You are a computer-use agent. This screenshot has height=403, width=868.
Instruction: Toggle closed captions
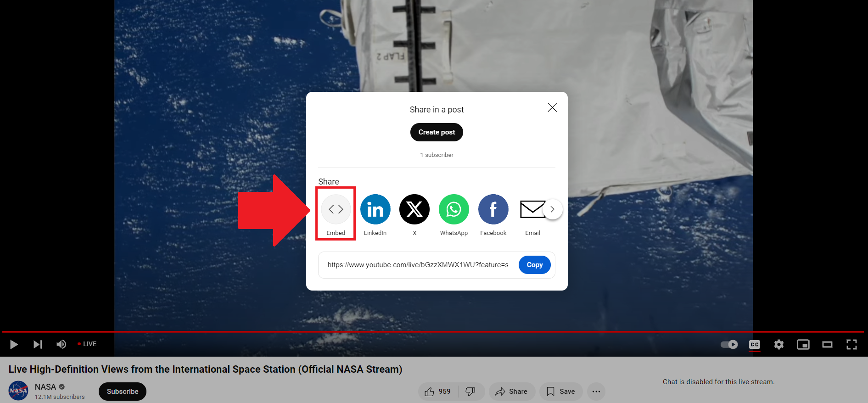755,344
